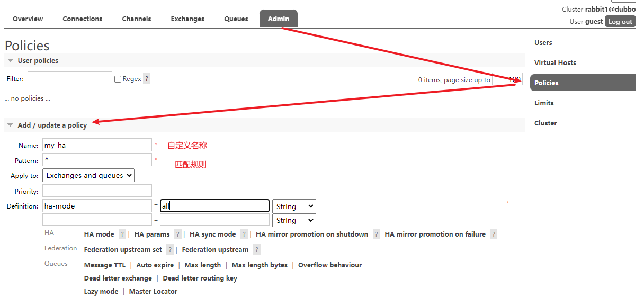Insert Master Locator definition key
Viewport: 644px width, 298px height.
pyautogui.click(x=154, y=291)
